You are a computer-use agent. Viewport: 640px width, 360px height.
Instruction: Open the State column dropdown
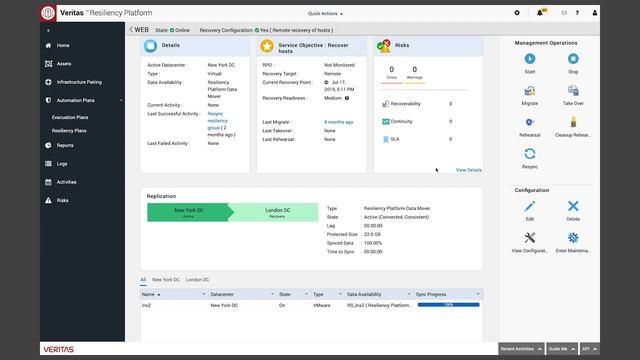(x=306, y=294)
